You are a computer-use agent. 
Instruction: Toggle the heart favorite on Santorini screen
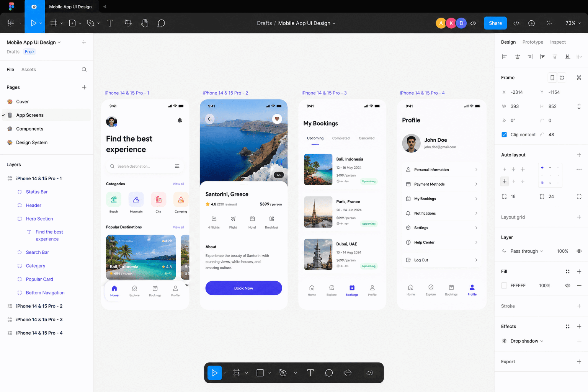click(x=277, y=119)
